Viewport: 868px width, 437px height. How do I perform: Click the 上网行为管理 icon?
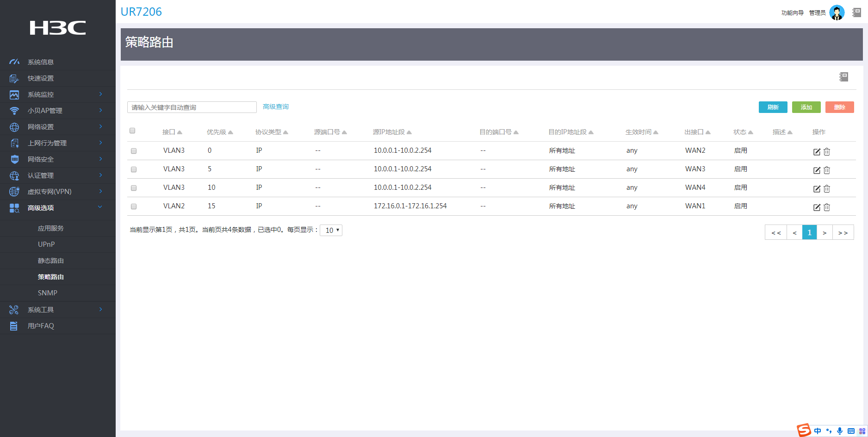(x=14, y=143)
